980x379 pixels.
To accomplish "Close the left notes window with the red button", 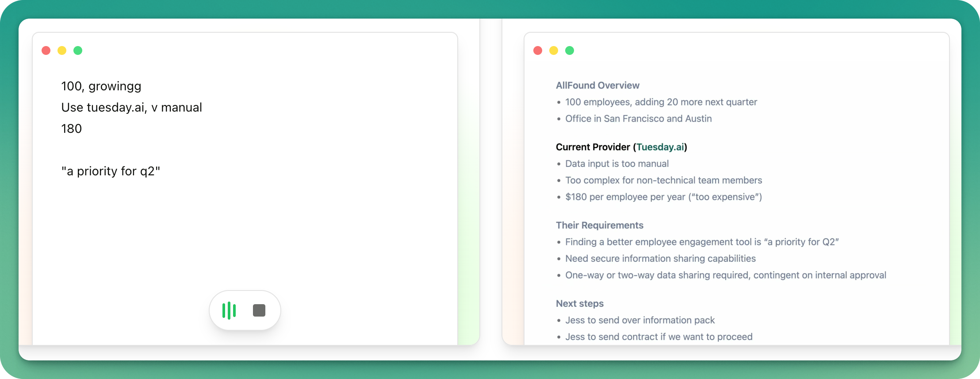I will click(46, 50).
